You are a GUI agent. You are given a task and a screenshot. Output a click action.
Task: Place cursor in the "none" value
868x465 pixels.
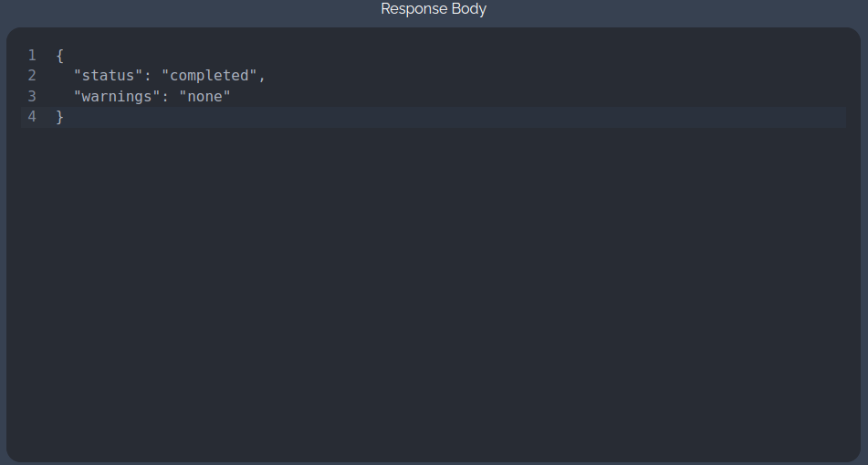[x=205, y=96]
